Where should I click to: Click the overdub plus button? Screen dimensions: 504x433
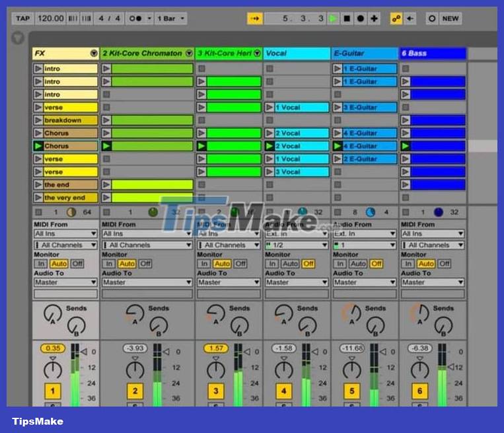click(x=374, y=19)
